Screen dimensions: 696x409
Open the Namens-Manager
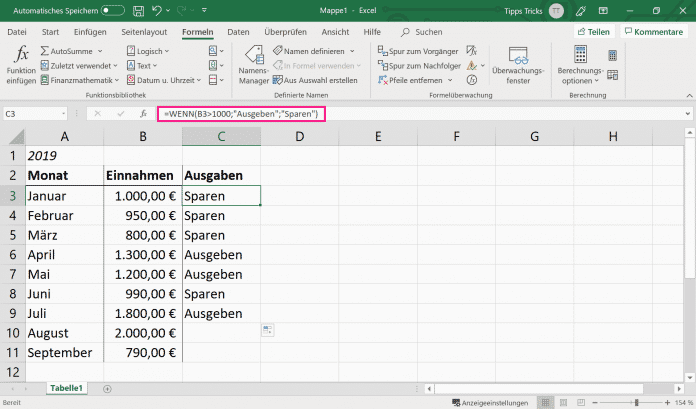point(254,60)
